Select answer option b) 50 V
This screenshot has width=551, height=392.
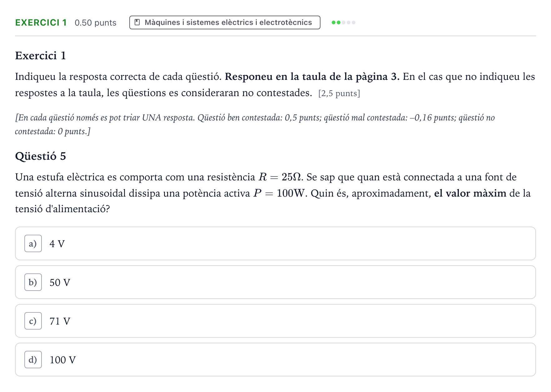click(x=275, y=282)
